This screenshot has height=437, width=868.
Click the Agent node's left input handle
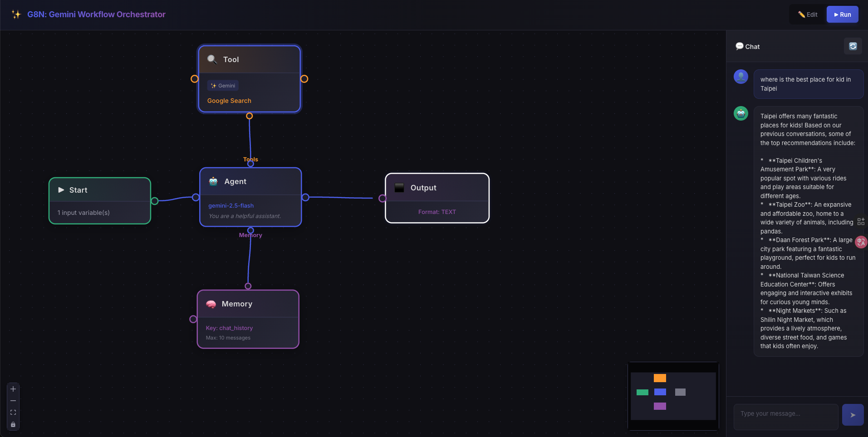pyautogui.click(x=196, y=197)
